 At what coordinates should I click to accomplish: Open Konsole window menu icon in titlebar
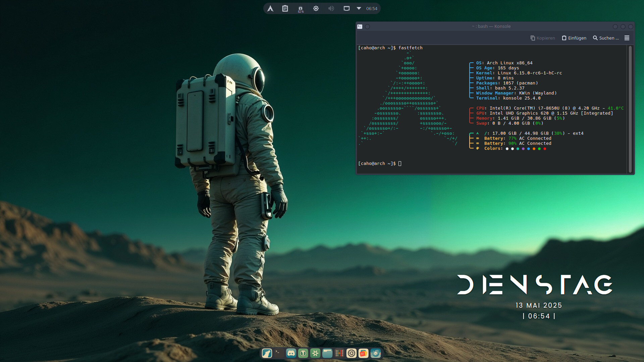click(360, 26)
